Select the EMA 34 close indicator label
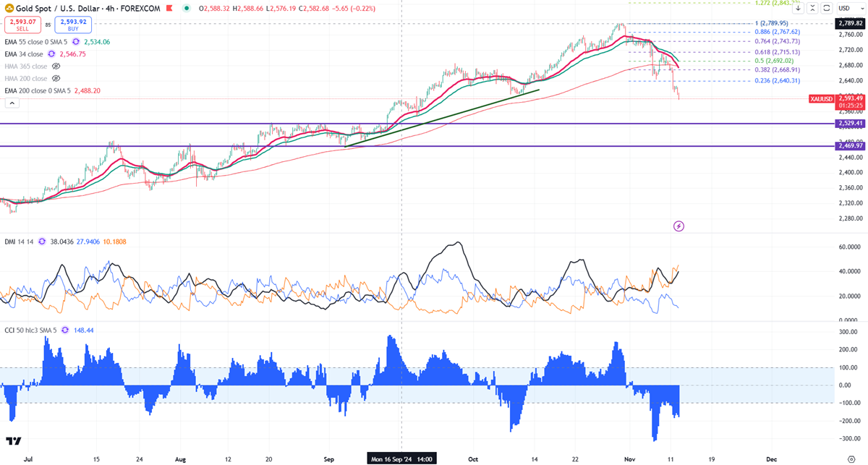868x465 pixels. tap(24, 54)
